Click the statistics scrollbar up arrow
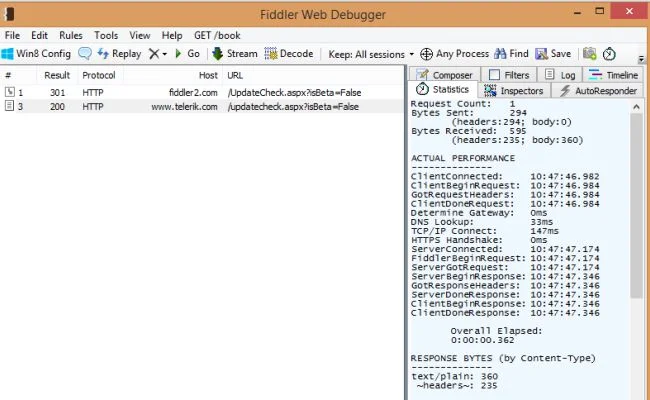 (x=636, y=107)
